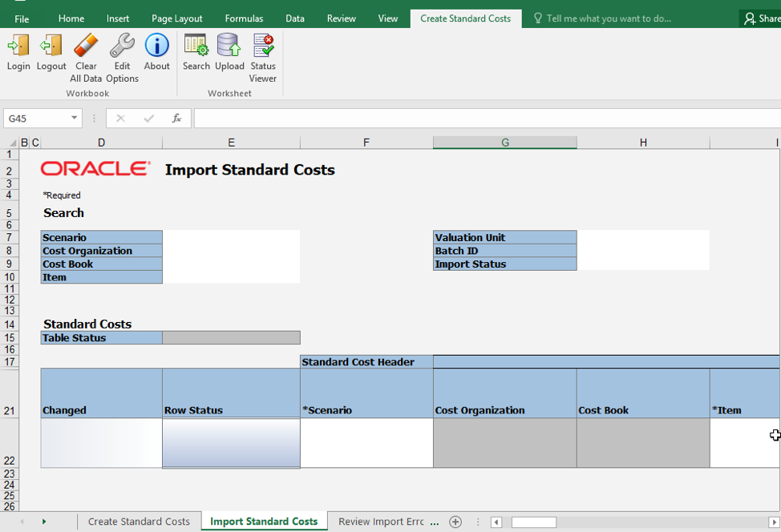Switch to Create Standard Costs sheet tab
The width and height of the screenshot is (781, 532).
[x=139, y=522]
